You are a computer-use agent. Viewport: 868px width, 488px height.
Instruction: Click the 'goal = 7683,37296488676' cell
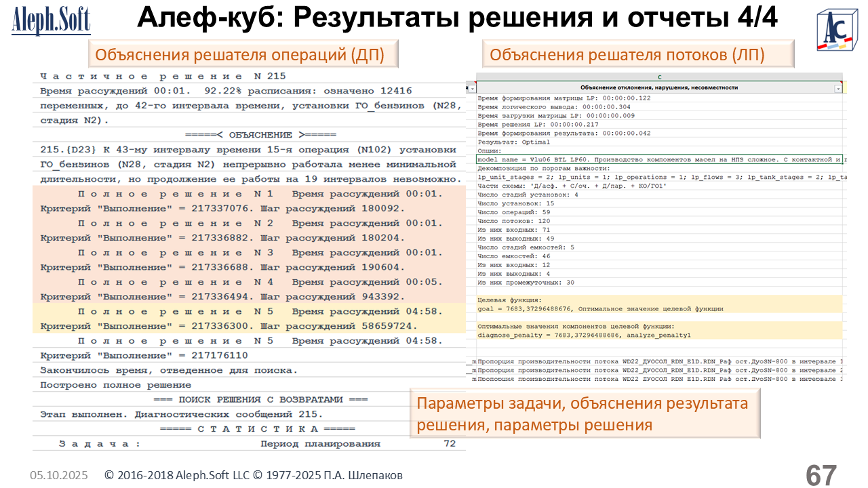click(600, 308)
